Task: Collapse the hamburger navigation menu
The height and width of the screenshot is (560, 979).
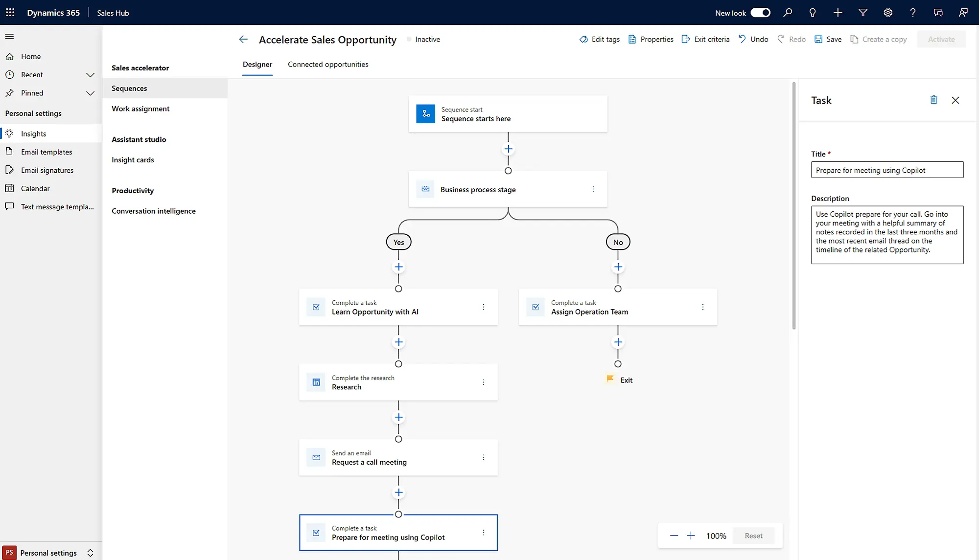Action: [x=9, y=36]
